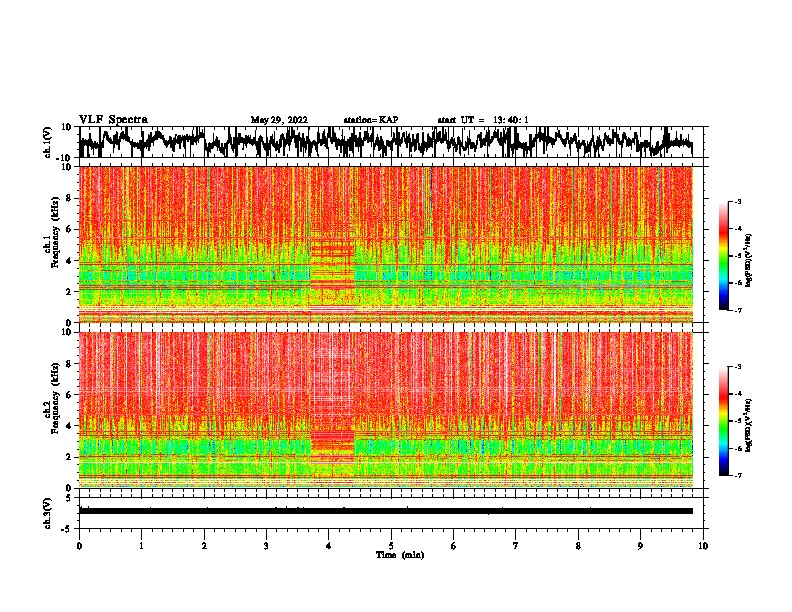The image size is (792, 612).
Task: Click the "station=KAP" label
Action: click(x=371, y=120)
